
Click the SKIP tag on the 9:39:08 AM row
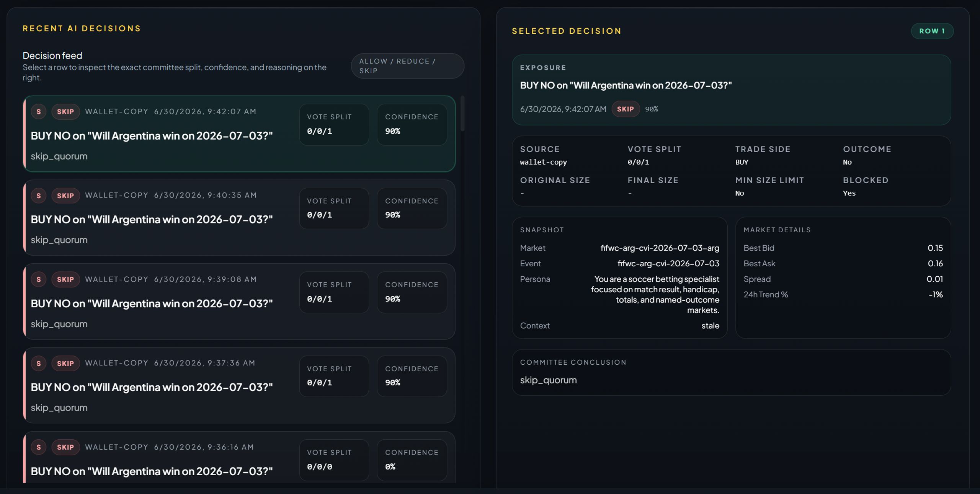[65, 279]
